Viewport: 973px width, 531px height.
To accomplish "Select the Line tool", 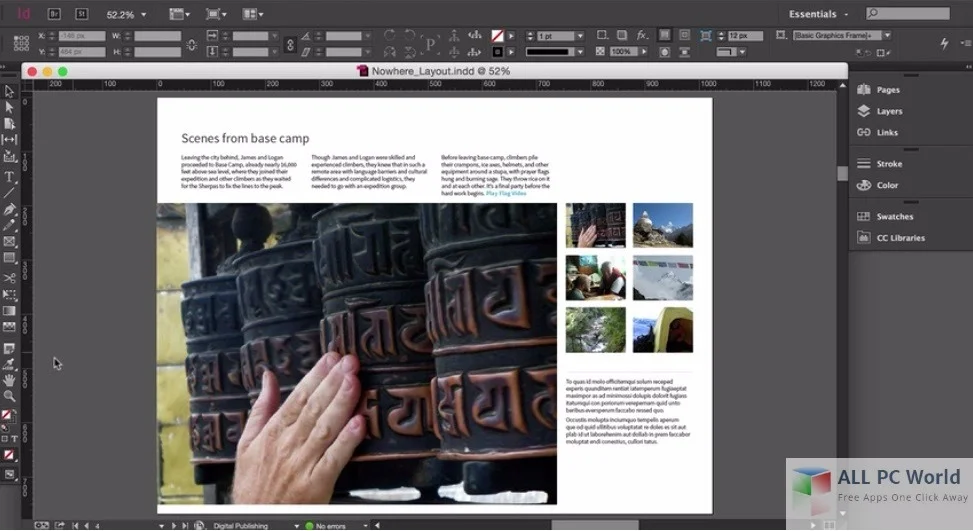I will [x=9, y=193].
